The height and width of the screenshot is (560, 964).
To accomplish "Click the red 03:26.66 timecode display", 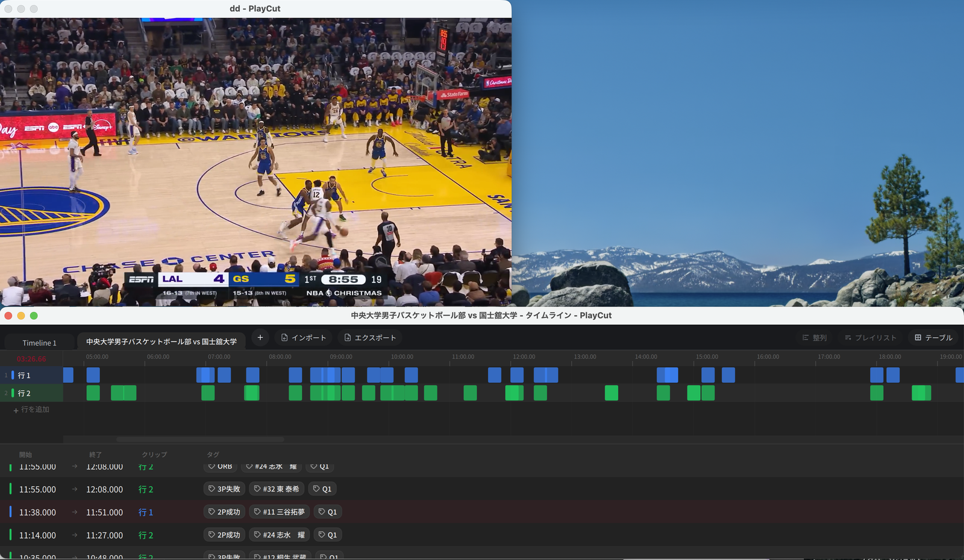I will 31,359.
